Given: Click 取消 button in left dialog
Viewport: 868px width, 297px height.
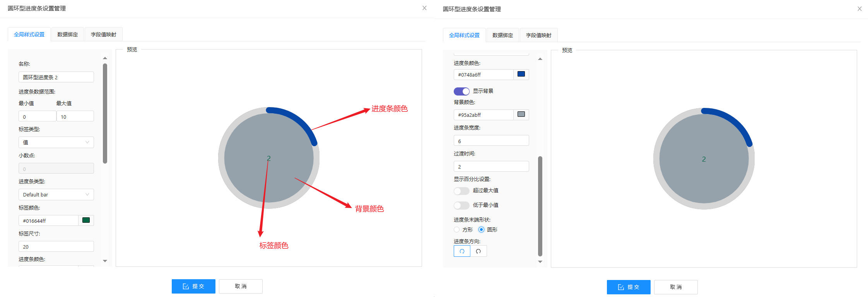Looking at the screenshot, I should pos(241,287).
